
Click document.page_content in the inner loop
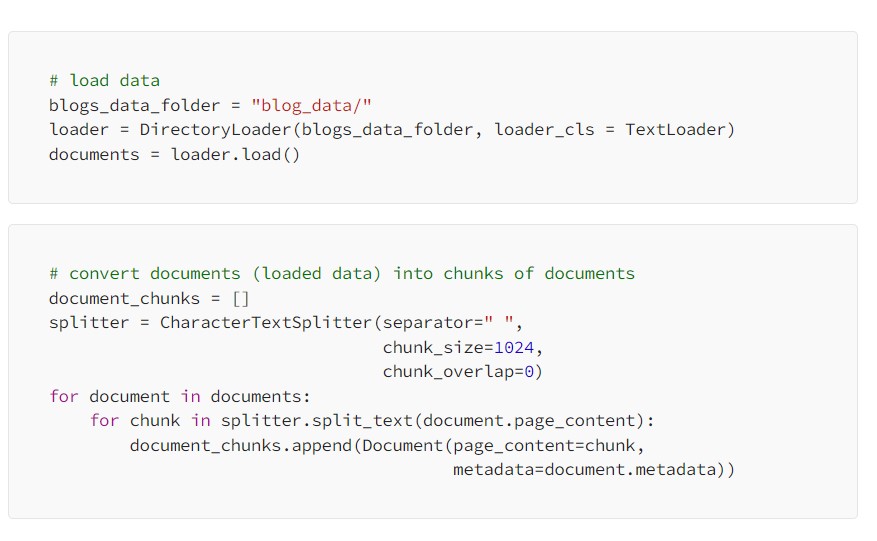click(x=530, y=421)
